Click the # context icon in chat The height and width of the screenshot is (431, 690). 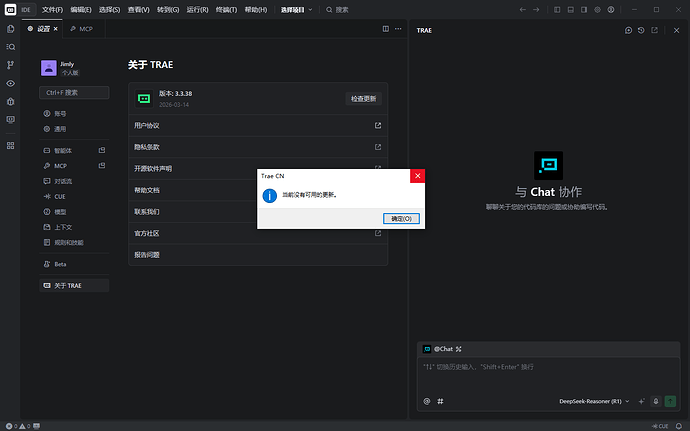pyautogui.click(x=440, y=401)
